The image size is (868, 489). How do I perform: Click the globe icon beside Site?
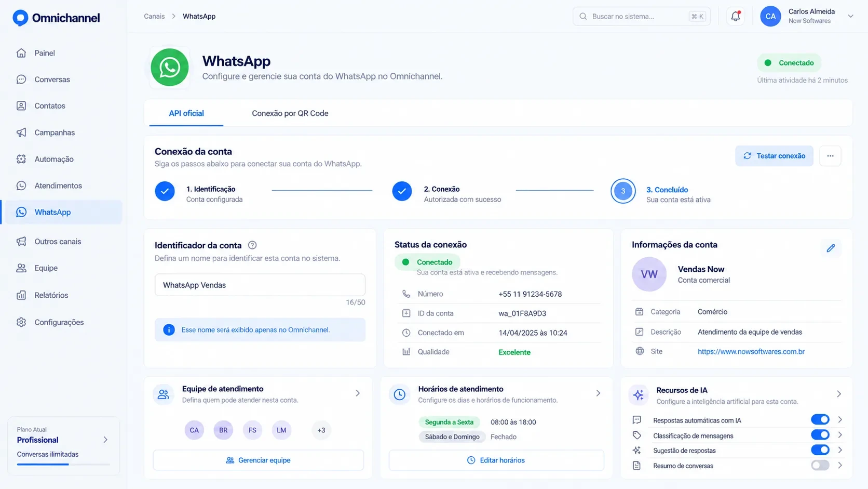(x=640, y=351)
